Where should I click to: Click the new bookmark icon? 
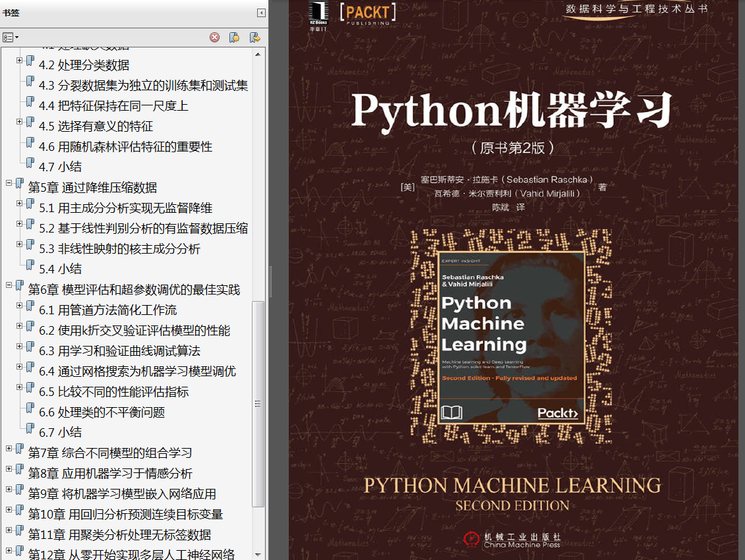[234, 37]
